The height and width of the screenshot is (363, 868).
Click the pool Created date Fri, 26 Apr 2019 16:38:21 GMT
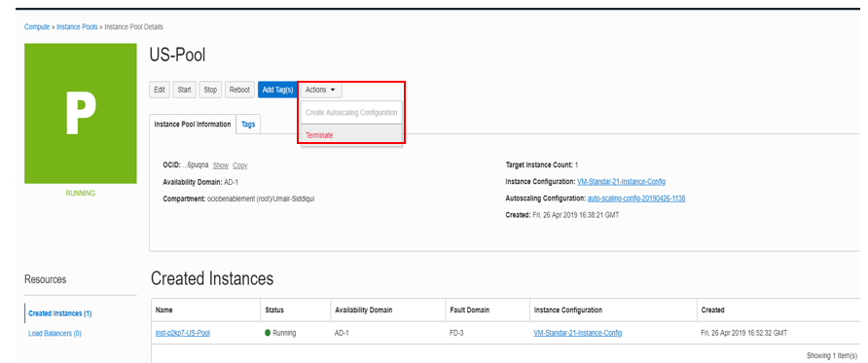click(576, 215)
